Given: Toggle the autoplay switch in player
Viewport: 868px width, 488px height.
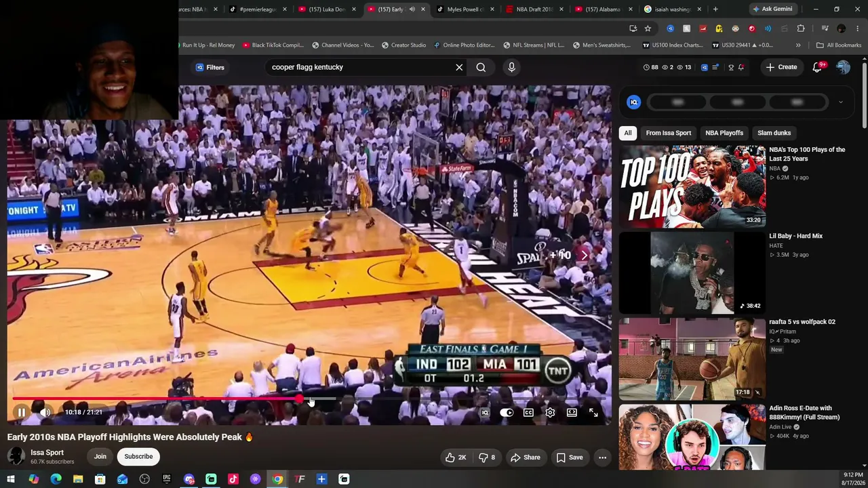Looking at the screenshot, I should pos(507,412).
